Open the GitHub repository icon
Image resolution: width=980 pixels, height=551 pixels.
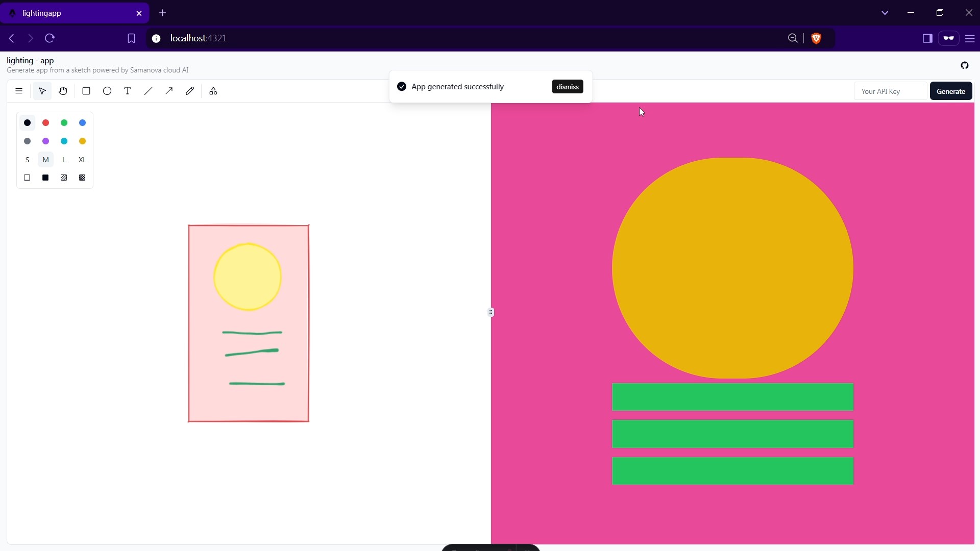[965, 65]
